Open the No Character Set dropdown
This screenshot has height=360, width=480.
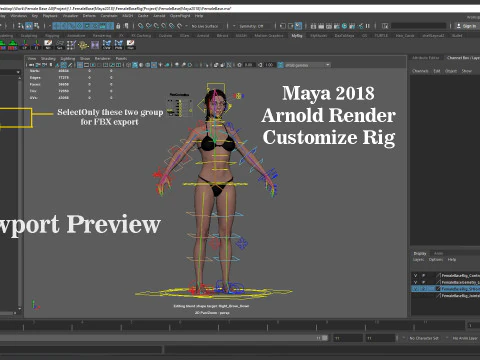pos(423,338)
